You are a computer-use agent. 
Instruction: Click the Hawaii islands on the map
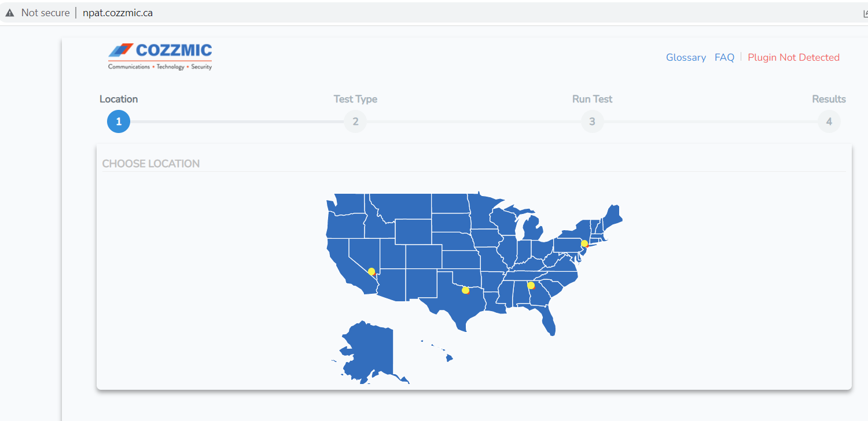click(x=438, y=350)
